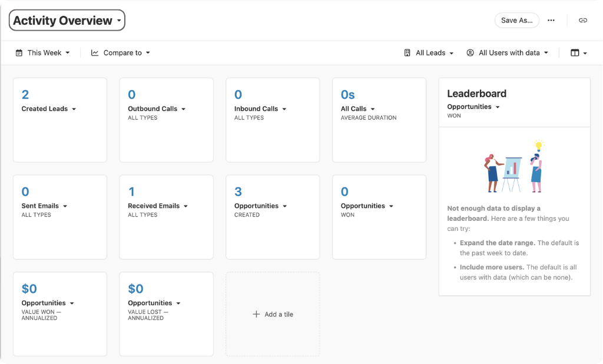The height and width of the screenshot is (364, 603).
Task: Click the Leaderboard heading
Action: pos(477,94)
